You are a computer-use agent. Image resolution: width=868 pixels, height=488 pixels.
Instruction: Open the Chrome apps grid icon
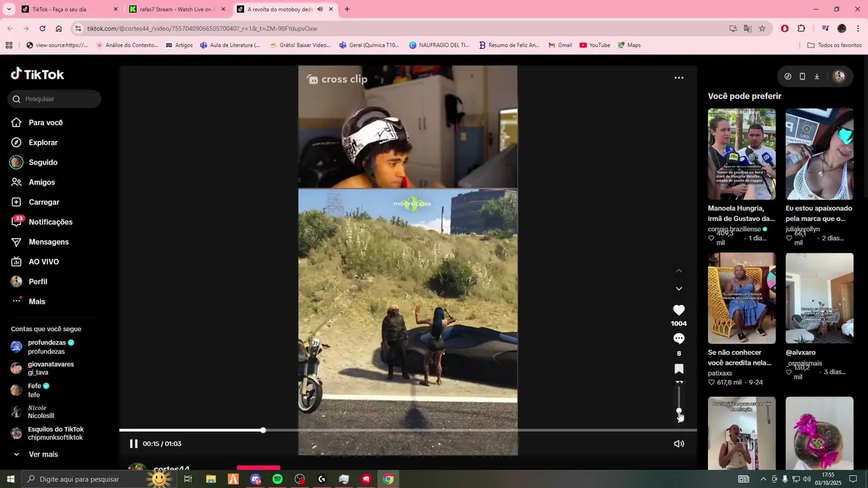pos(9,45)
